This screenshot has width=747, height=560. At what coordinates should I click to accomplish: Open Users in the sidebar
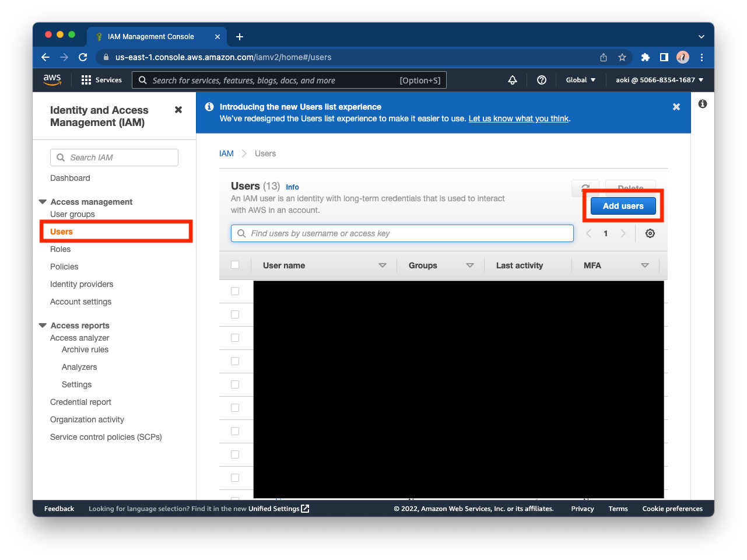coord(61,232)
